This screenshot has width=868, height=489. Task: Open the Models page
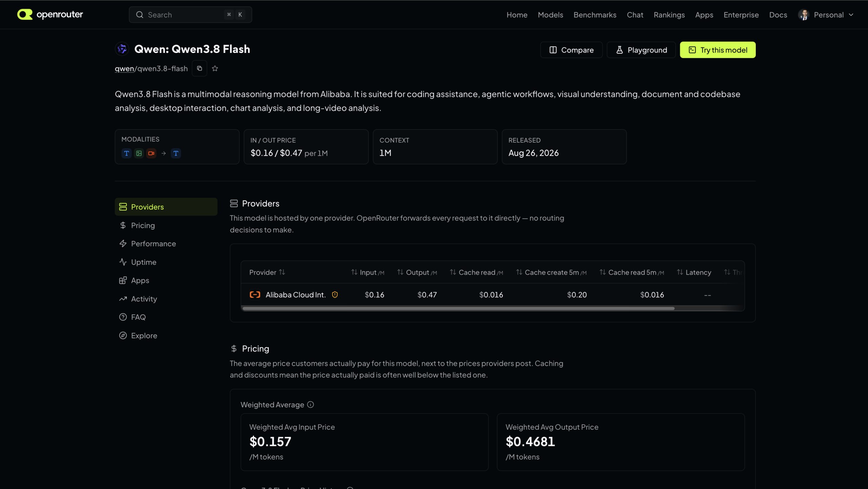point(550,15)
